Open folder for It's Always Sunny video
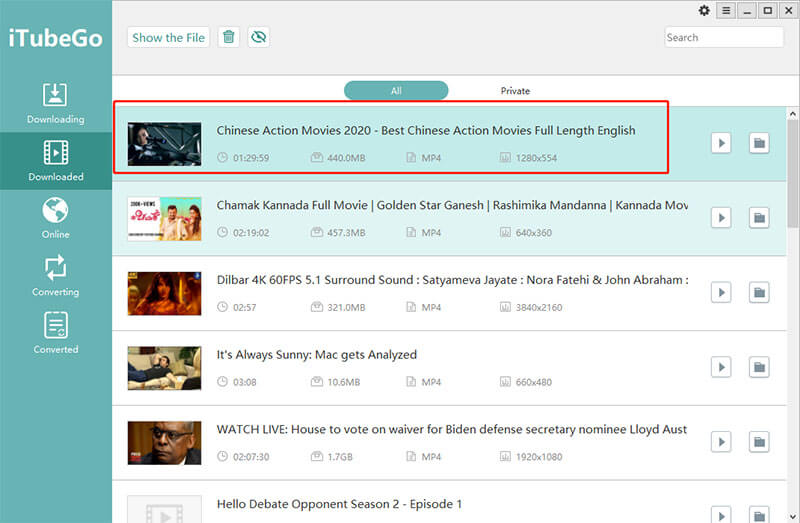800x523 pixels. click(x=759, y=367)
